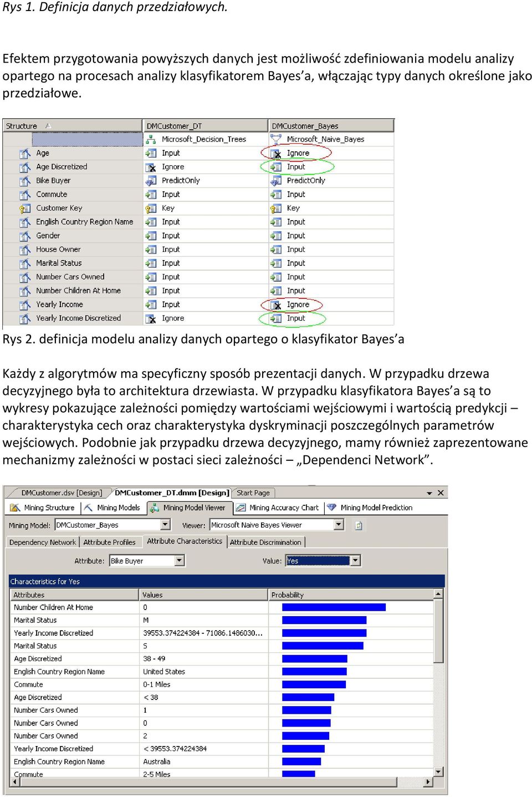Select the United States value cell
The image size is (532, 797).
[203, 672]
